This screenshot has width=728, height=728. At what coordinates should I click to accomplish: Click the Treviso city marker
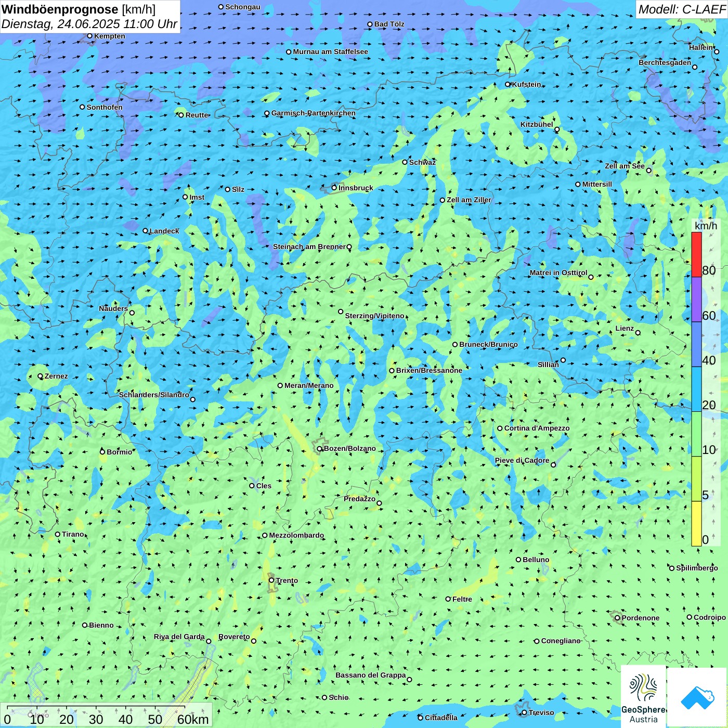coord(524,713)
